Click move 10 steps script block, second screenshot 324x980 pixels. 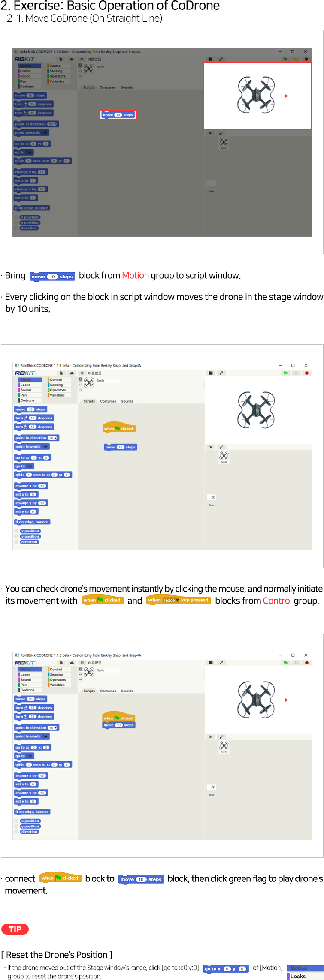[x=121, y=447]
